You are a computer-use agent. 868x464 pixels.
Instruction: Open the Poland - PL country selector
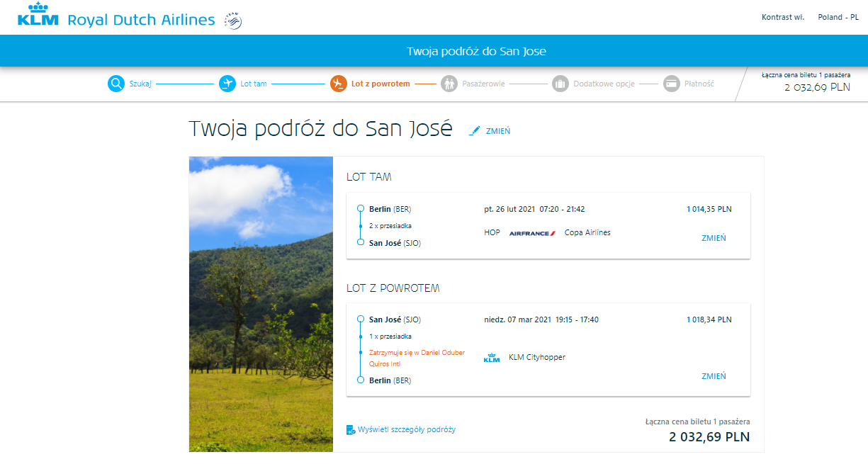[x=838, y=17]
